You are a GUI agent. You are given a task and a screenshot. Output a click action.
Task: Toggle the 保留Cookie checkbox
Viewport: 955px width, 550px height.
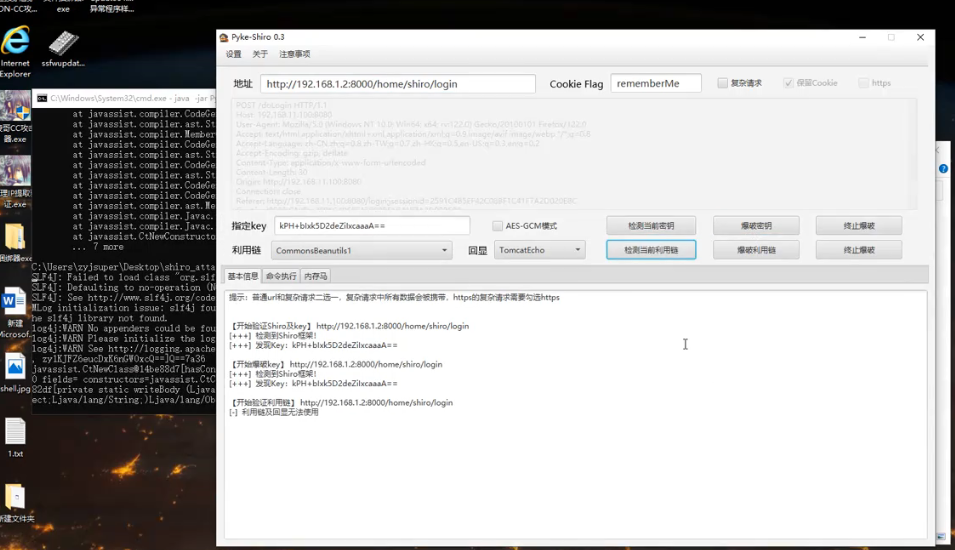pos(788,83)
